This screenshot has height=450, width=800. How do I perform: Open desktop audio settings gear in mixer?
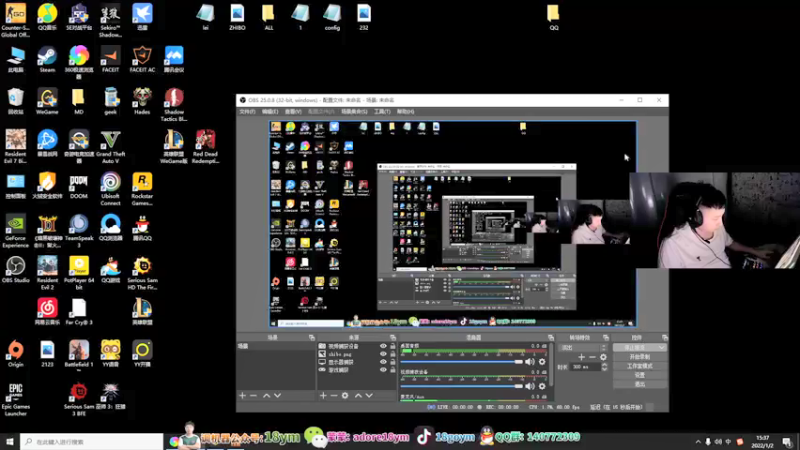tap(542, 362)
